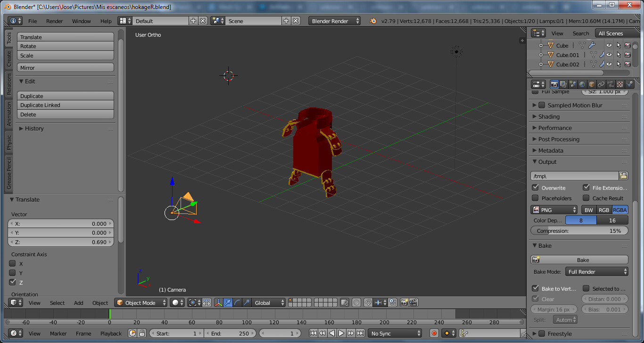This screenshot has width=644, height=343.
Task: Uncheck the Overwrite checkbox
Action: [535, 188]
